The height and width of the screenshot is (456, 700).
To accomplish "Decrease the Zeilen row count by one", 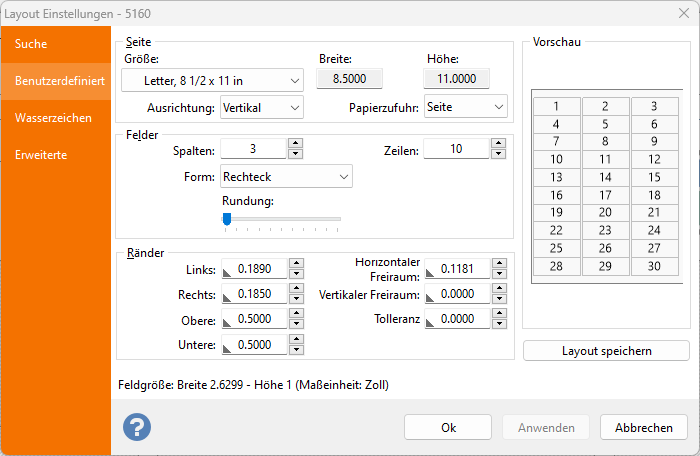I will tap(498, 154).
